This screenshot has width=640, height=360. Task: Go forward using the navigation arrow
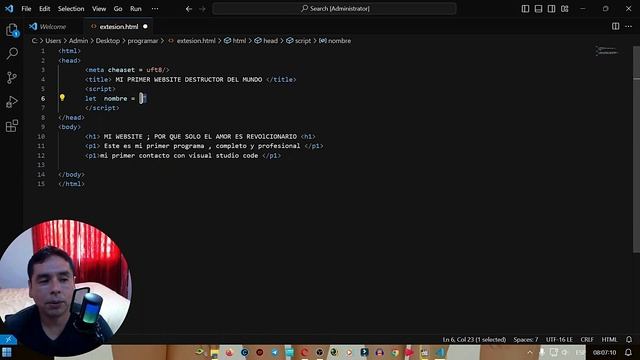pos(202,9)
